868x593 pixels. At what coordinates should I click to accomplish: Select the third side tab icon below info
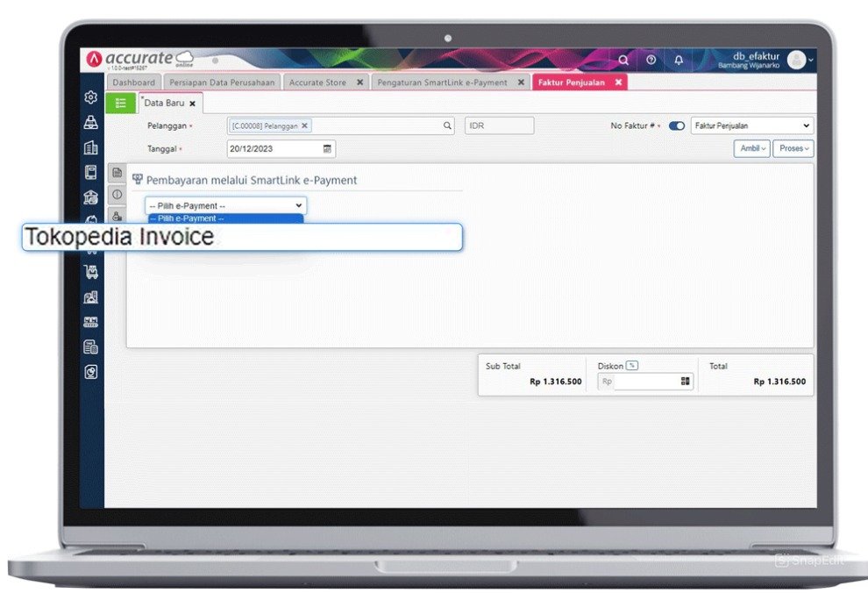pos(117,215)
